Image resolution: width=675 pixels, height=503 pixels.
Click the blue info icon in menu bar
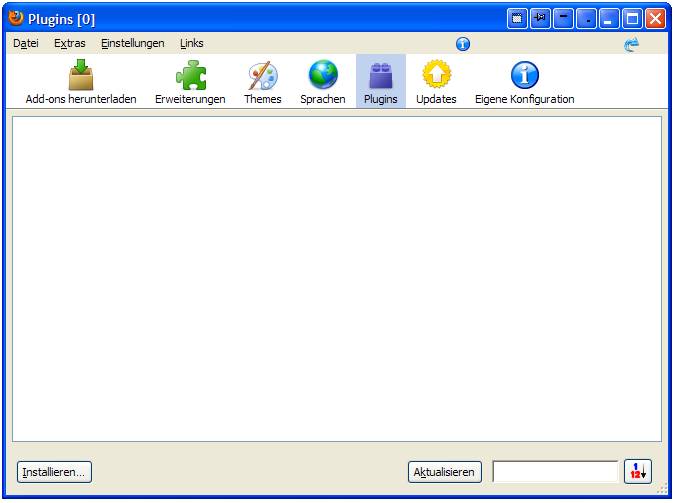click(x=463, y=44)
